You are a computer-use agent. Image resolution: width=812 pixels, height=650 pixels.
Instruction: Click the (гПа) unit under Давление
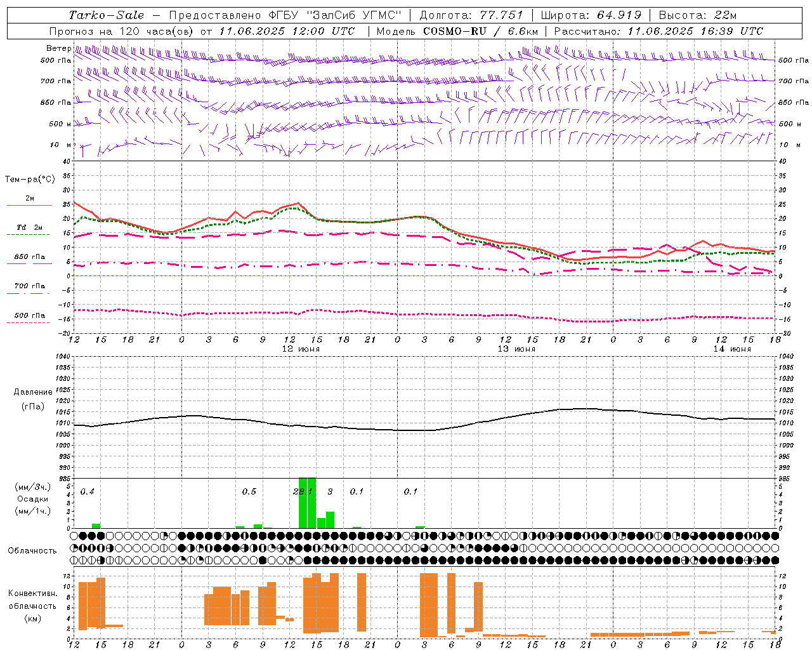coord(33,407)
